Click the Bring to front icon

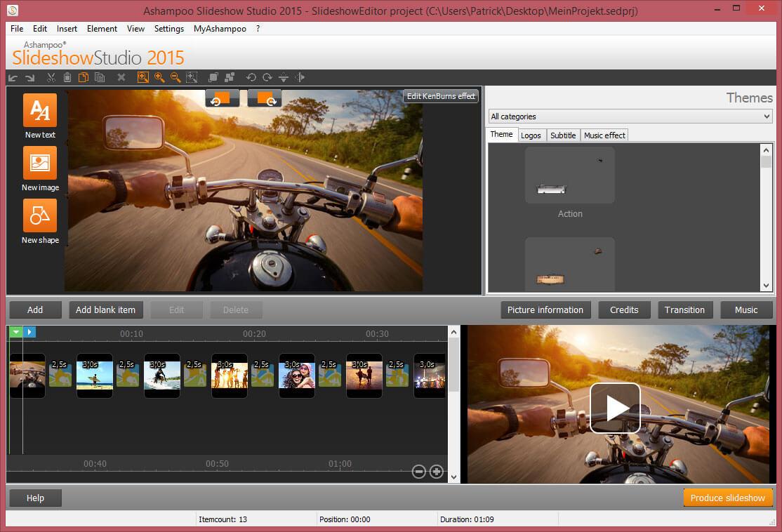[213, 77]
